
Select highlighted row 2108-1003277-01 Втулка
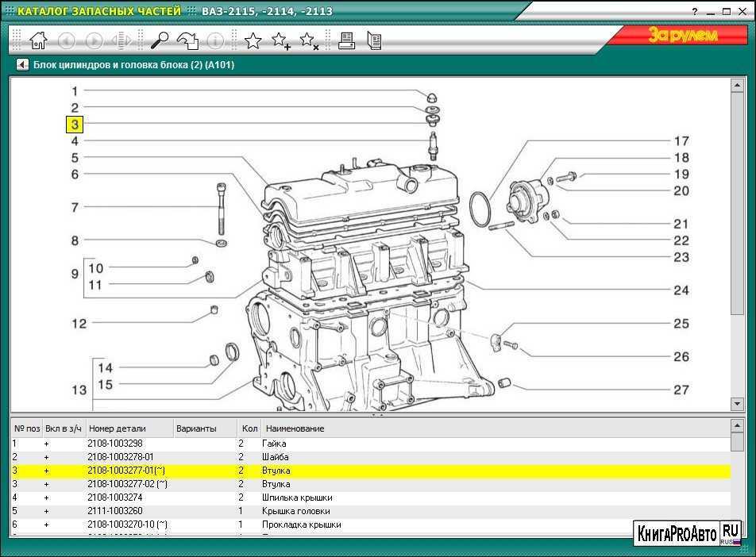(371, 471)
